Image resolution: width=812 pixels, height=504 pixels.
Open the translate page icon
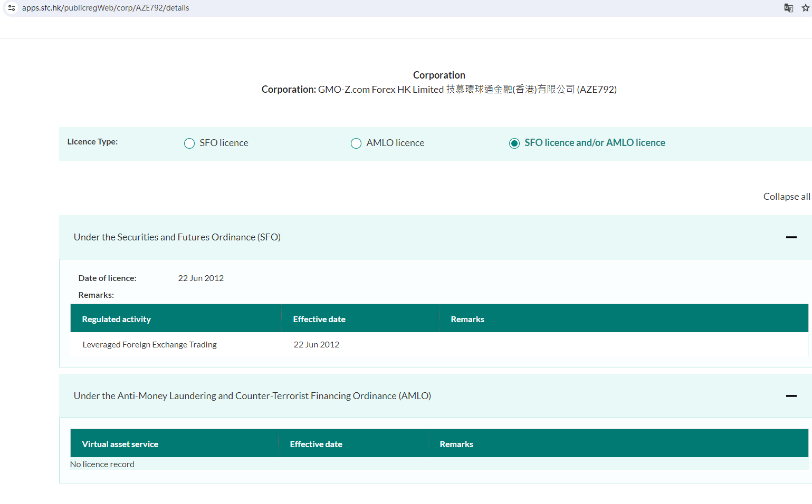(x=788, y=8)
